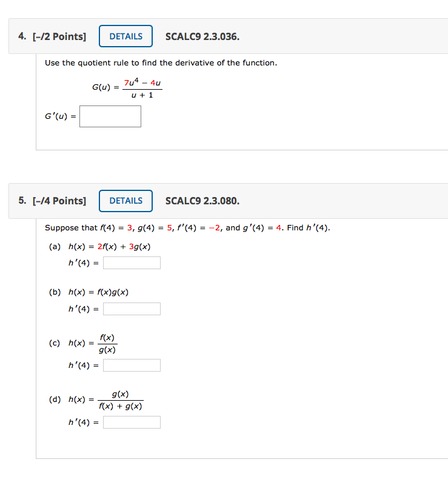Image resolution: width=448 pixels, height=485 pixels.
Task: Click the h'(4) answer box in part (d)
Action: (132, 422)
